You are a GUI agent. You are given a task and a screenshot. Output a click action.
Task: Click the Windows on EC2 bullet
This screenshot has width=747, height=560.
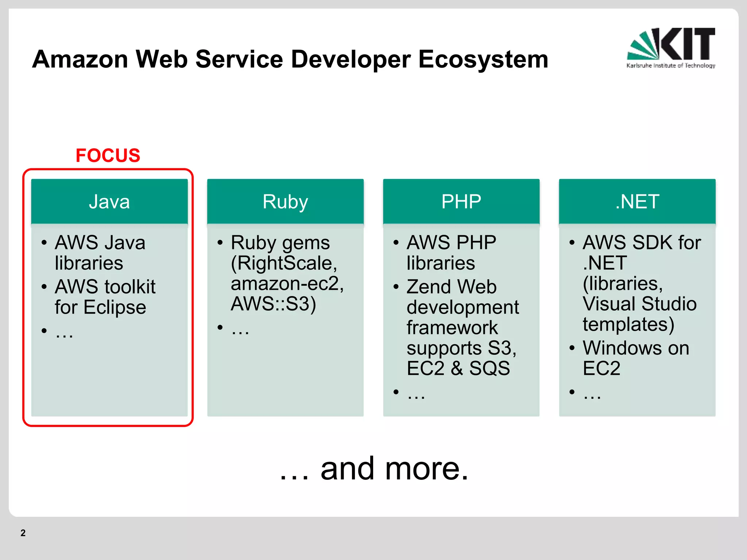[x=635, y=358]
